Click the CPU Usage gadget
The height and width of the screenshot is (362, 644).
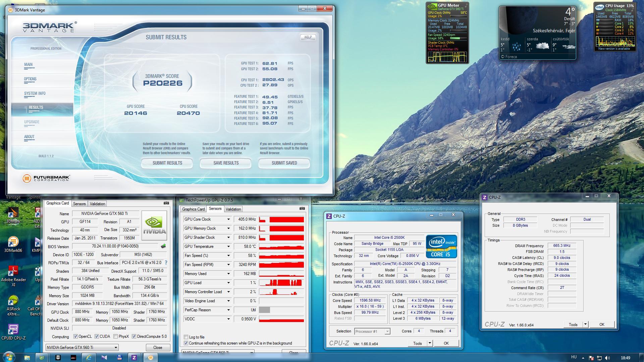[x=615, y=27]
